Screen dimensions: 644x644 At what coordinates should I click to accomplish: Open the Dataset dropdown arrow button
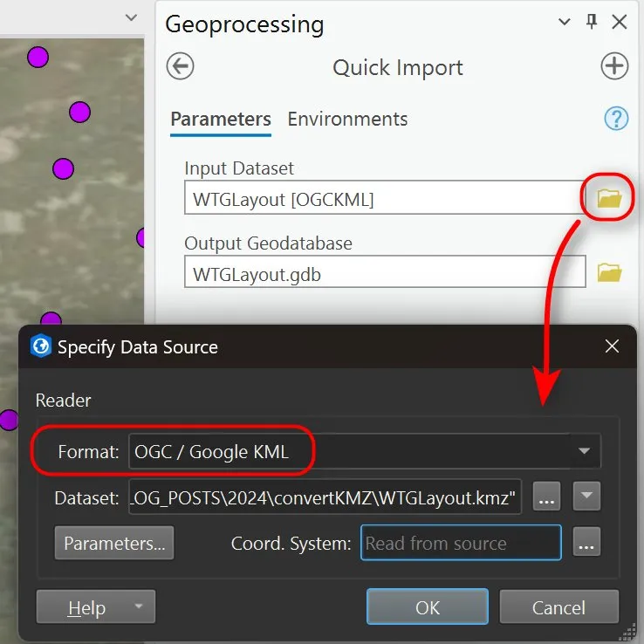click(x=586, y=497)
